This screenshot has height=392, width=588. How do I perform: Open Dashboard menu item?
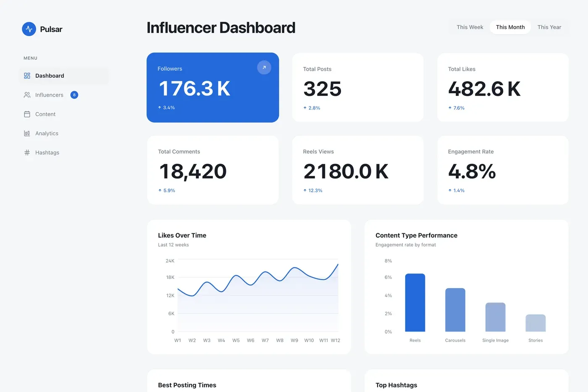(64, 76)
